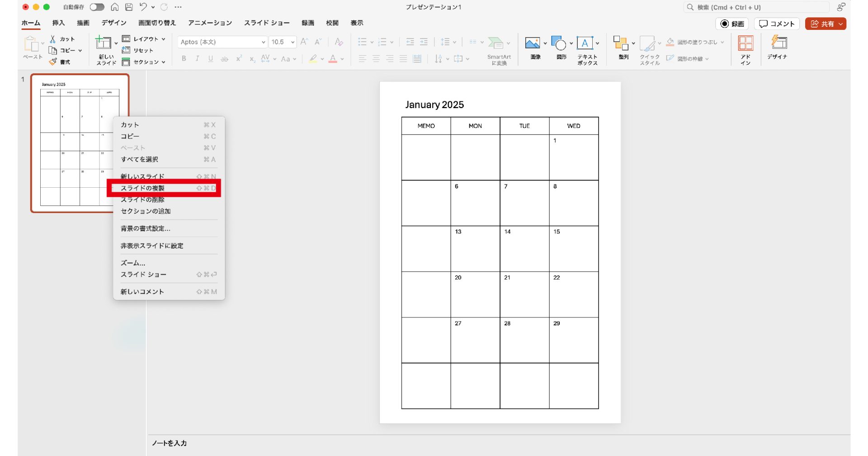Click the save icon in title bar
The width and height of the screenshot is (868, 456).
pos(129,7)
